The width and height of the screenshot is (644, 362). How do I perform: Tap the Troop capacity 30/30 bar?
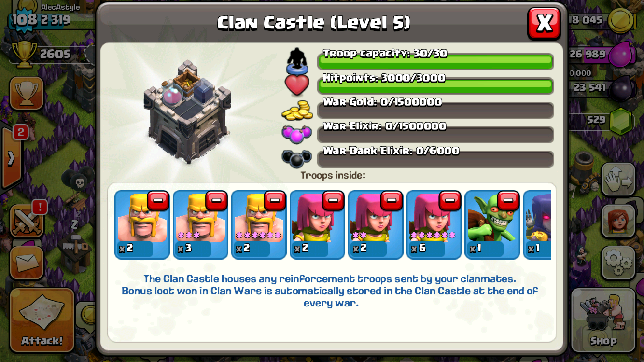coord(435,61)
